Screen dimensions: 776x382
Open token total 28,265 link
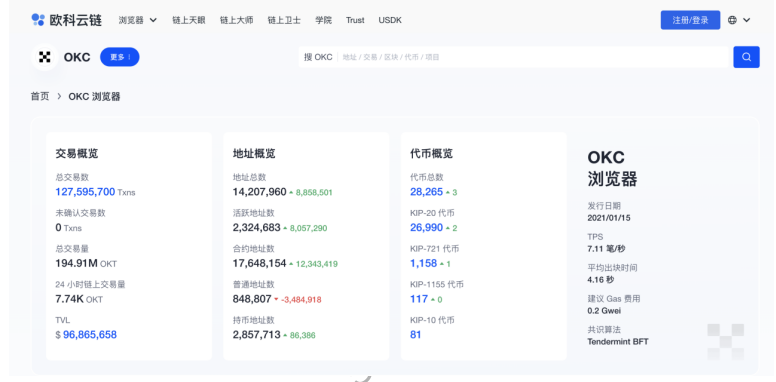click(x=427, y=192)
